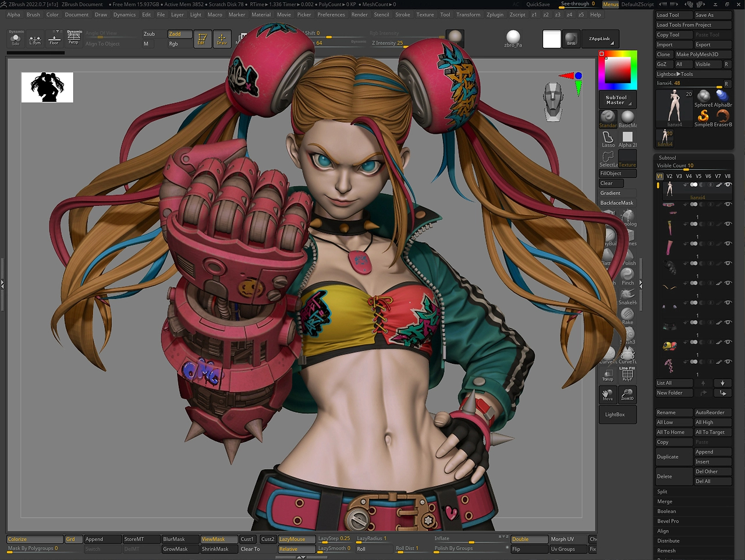Select the Standard brush icon
This screenshot has height=560, width=745.
tap(608, 119)
